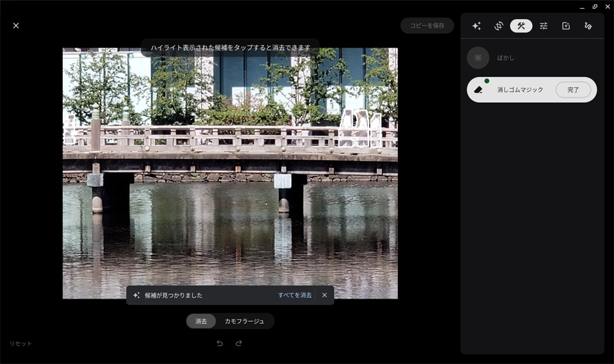This screenshot has height=364, width=614.
Task: Click the すべてを消去 link
Action: click(295, 295)
